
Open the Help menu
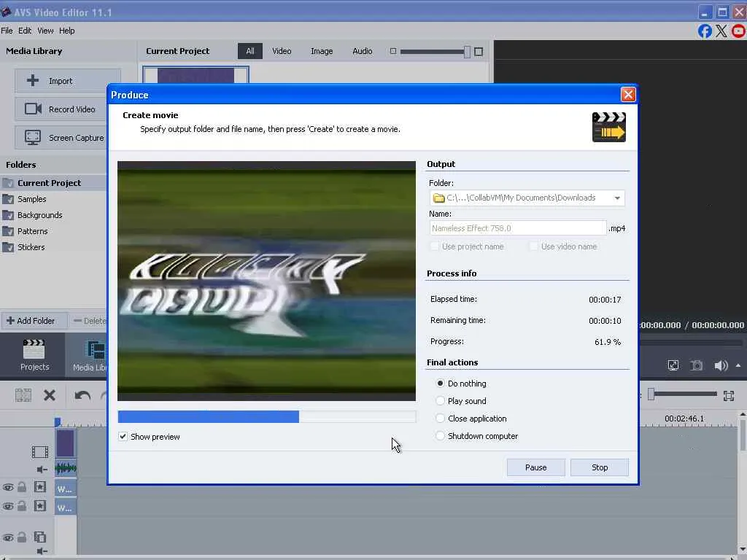(x=66, y=31)
